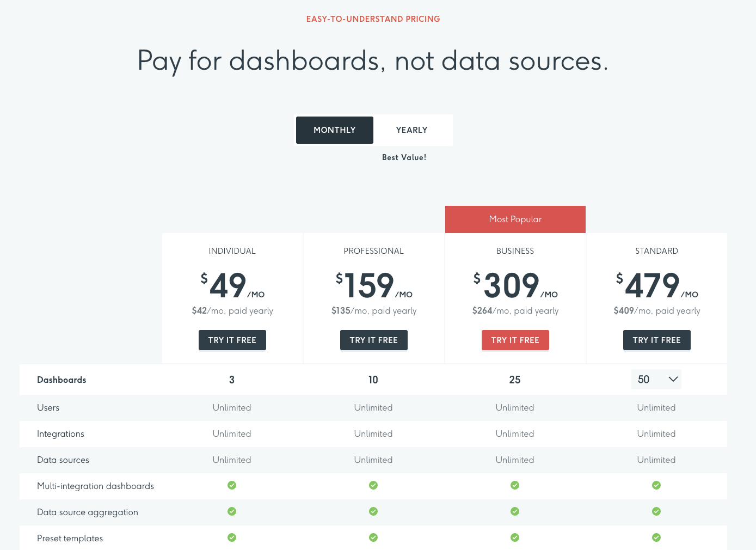Click the Standard plan's Multi-integration dashboards checkmark
Screen dimensions: 756x550
[656, 485]
